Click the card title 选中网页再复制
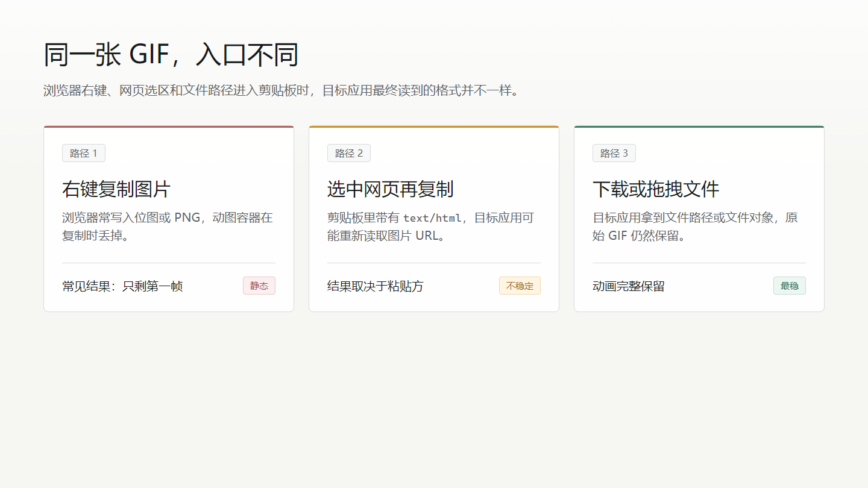Screen dimensions: 868x488 391,189
